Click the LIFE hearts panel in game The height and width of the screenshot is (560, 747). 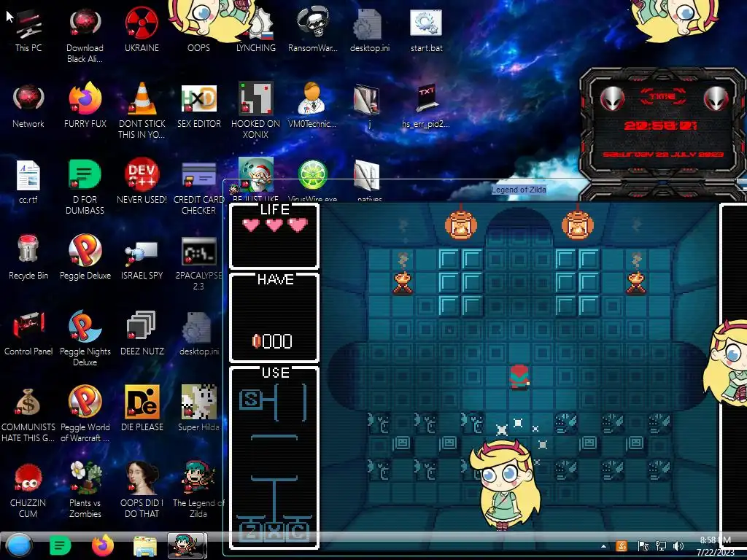[x=274, y=236]
